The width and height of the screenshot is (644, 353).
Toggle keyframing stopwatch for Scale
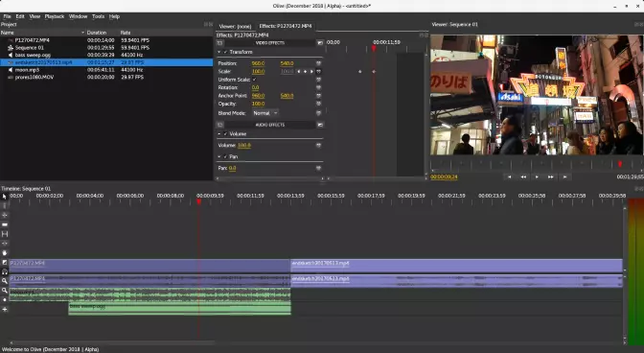(318, 72)
